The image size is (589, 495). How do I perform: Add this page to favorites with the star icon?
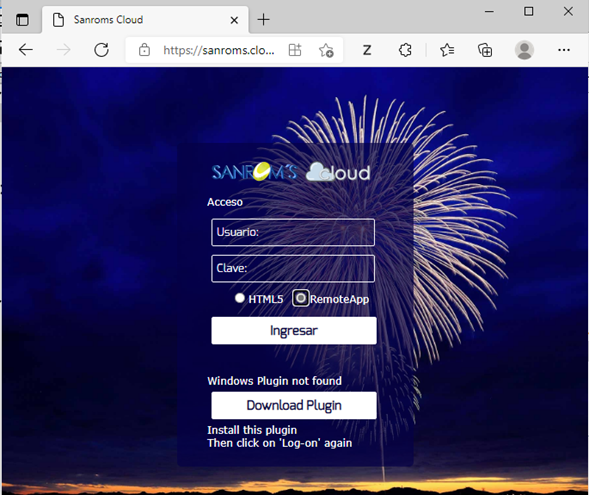click(326, 50)
